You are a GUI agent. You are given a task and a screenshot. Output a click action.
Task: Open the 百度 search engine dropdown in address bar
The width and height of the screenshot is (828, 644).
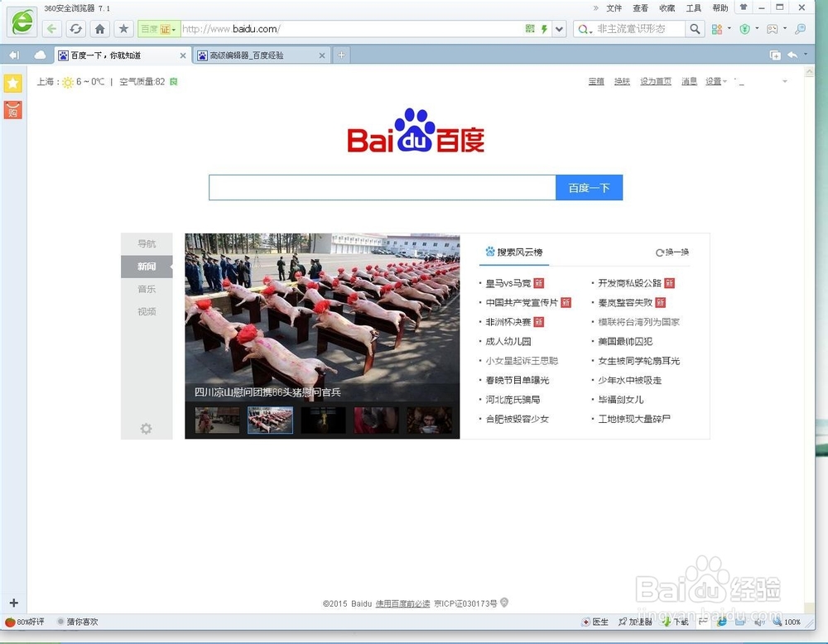[x=157, y=27]
